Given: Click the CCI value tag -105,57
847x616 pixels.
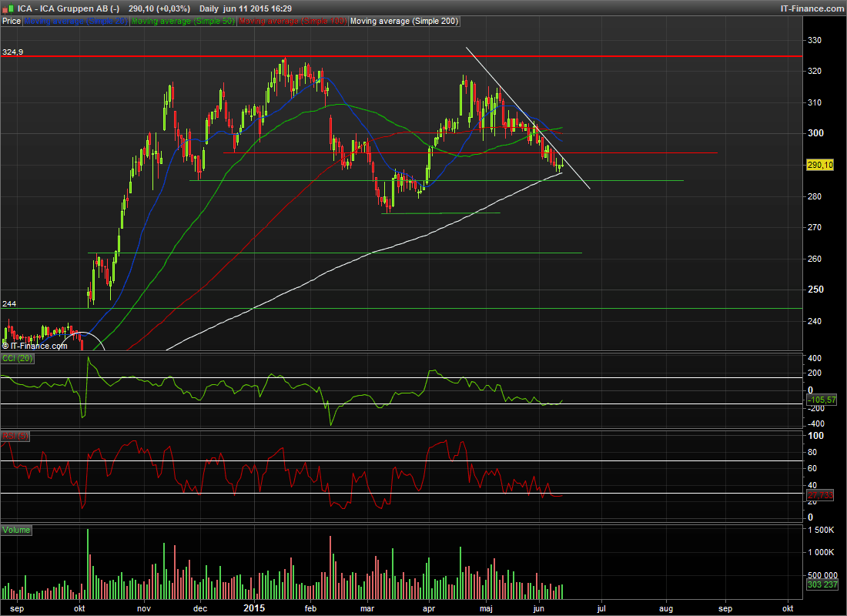Looking at the screenshot, I should (820, 400).
